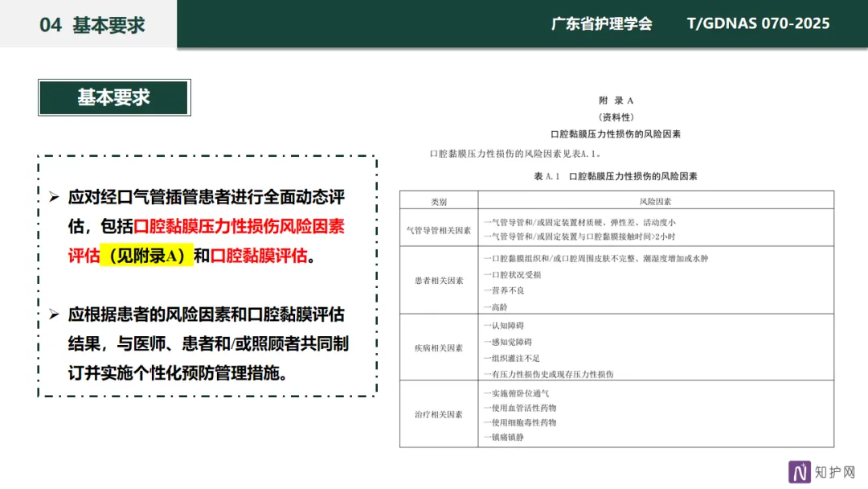Click the first bullet arrow before '应对经口气管插管'
The image size is (868, 489).
tap(54, 196)
